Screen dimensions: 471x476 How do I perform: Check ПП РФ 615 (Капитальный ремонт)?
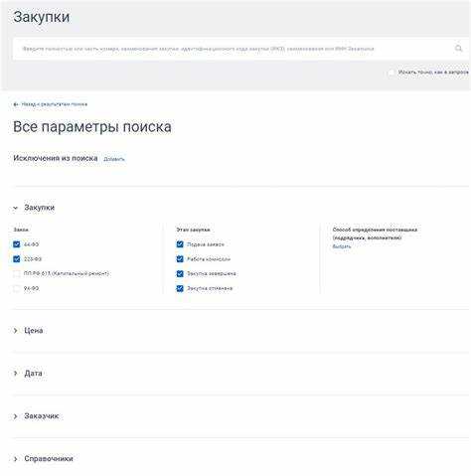(x=17, y=274)
